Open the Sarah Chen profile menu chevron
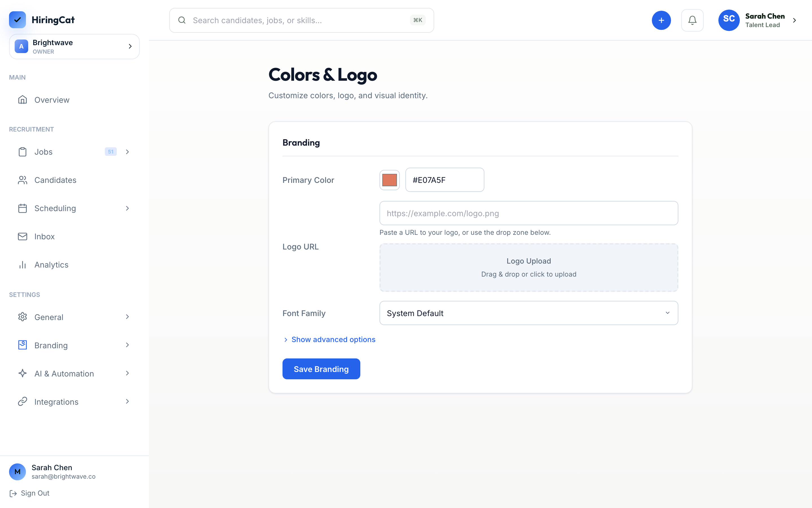The width and height of the screenshot is (812, 508). click(x=794, y=20)
